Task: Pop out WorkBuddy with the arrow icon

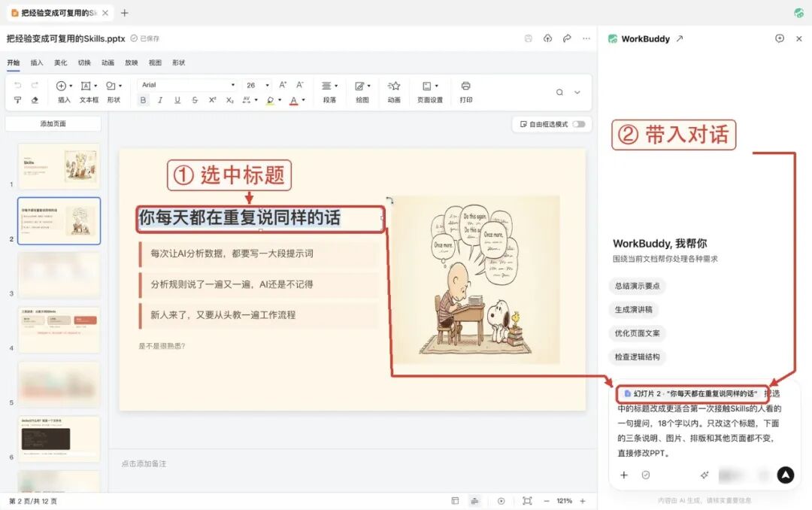Action: pyautogui.click(x=680, y=38)
